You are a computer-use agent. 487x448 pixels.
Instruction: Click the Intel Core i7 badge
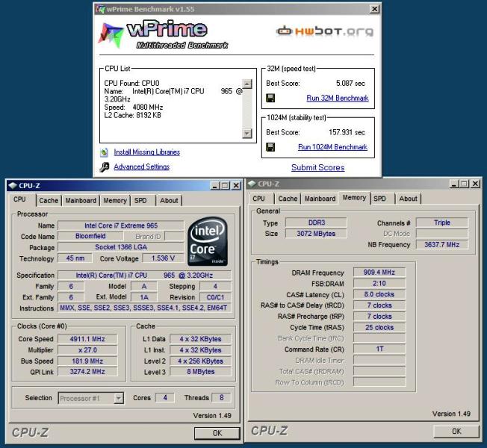(208, 241)
